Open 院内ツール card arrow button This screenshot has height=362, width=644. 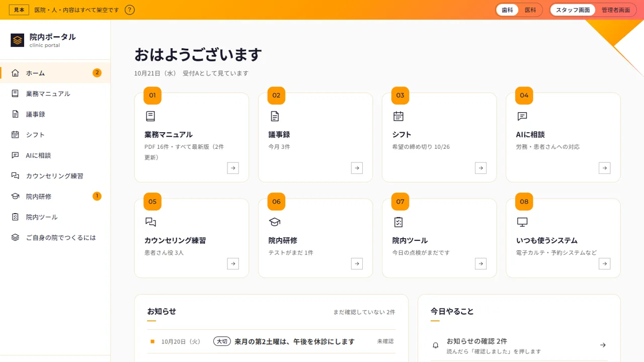click(x=480, y=263)
